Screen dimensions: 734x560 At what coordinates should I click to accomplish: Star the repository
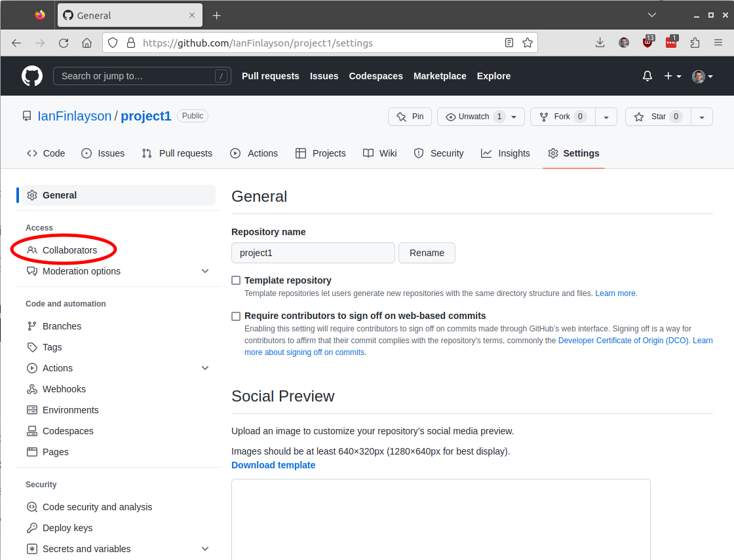658,117
